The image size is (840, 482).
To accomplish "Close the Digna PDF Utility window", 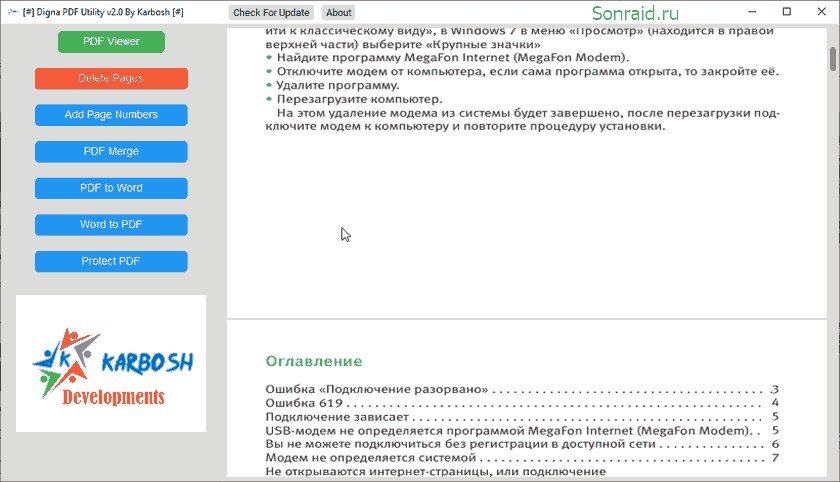I will click(x=821, y=12).
